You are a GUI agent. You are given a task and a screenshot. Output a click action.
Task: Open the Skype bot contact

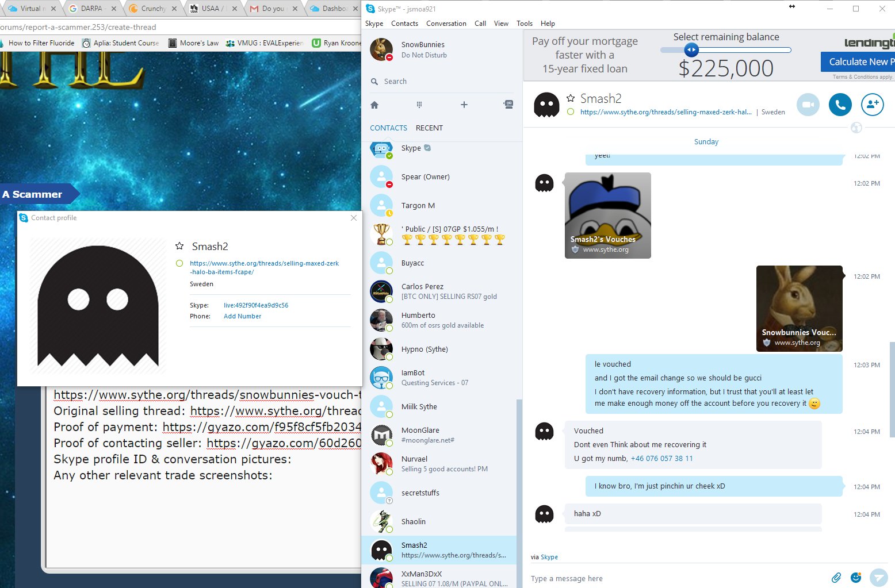point(439,148)
